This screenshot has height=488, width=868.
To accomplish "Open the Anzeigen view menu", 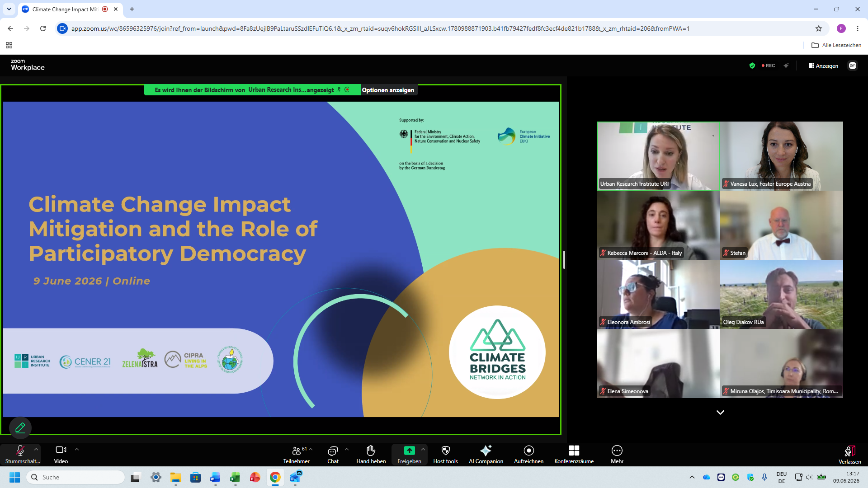I will click(x=824, y=66).
